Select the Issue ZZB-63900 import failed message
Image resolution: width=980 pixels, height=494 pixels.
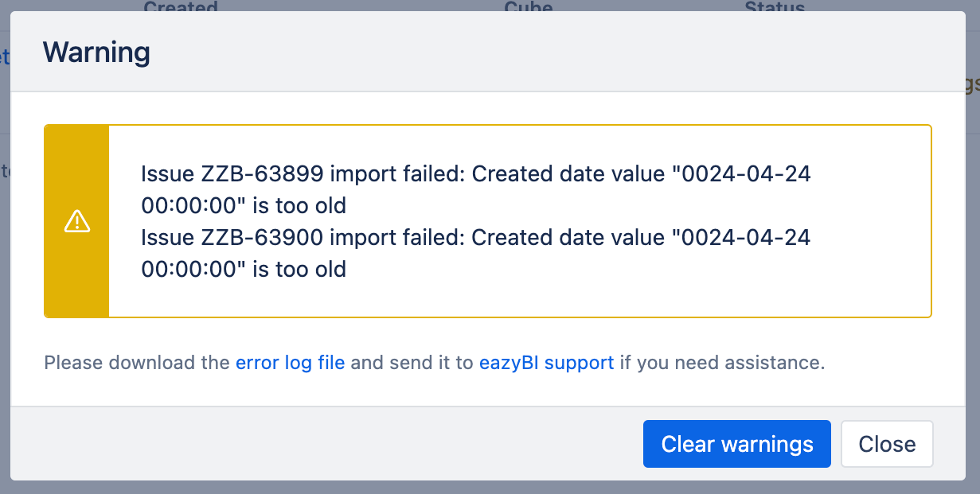(x=475, y=253)
